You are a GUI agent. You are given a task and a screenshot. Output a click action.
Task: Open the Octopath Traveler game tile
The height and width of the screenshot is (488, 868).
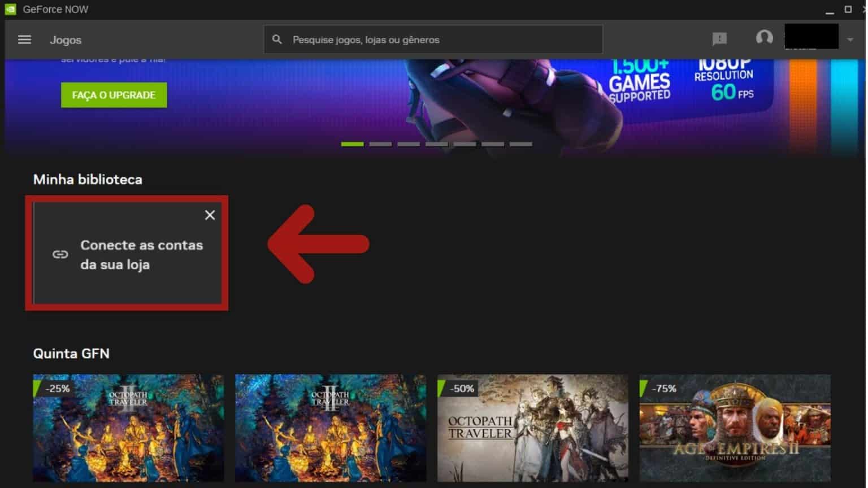point(533,428)
